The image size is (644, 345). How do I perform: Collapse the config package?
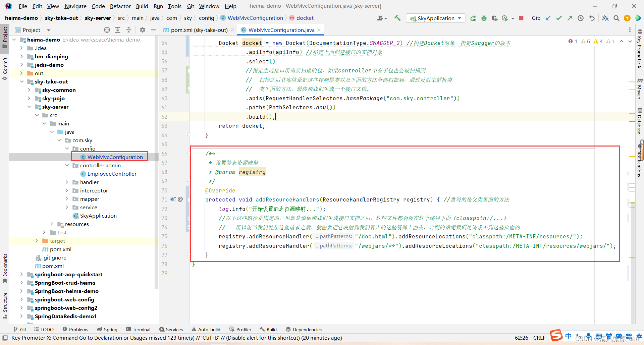[x=67, y=149]
